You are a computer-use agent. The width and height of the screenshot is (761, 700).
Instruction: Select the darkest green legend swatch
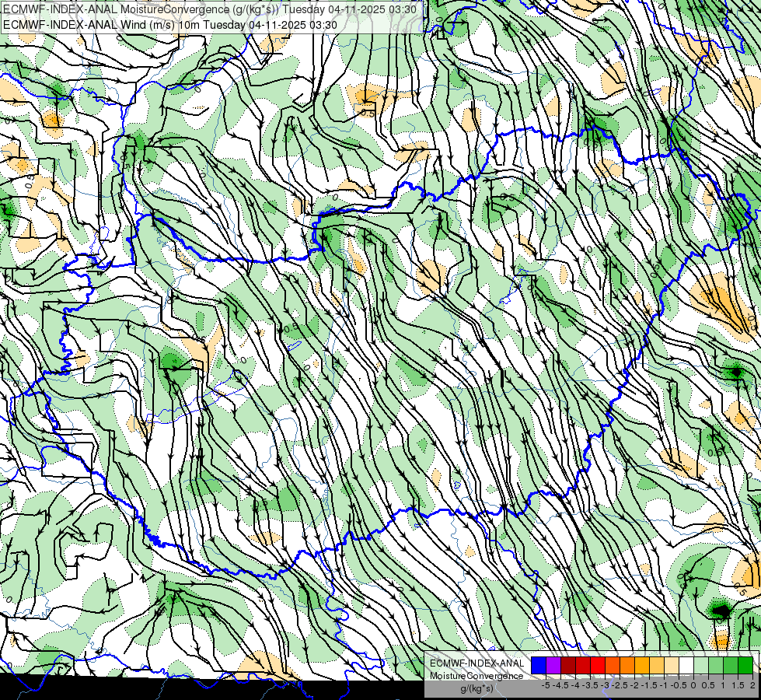tap(745, 666)
